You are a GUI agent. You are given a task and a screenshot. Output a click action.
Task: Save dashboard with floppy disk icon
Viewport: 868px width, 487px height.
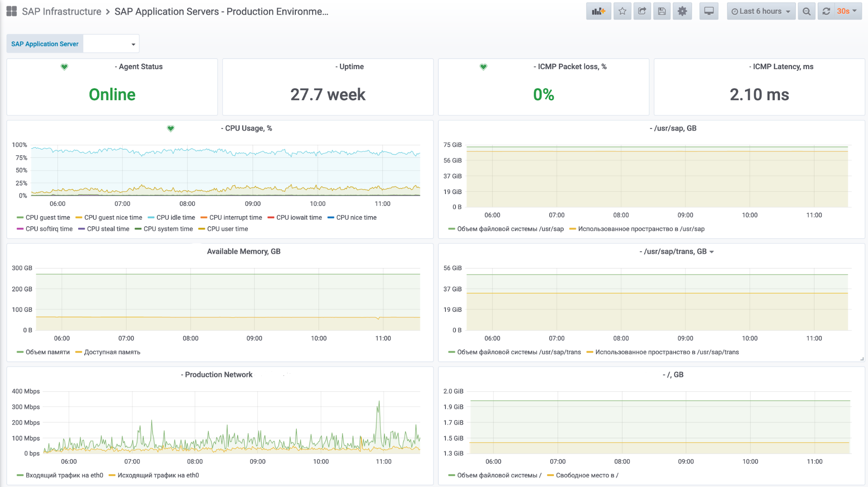(662, 11)
